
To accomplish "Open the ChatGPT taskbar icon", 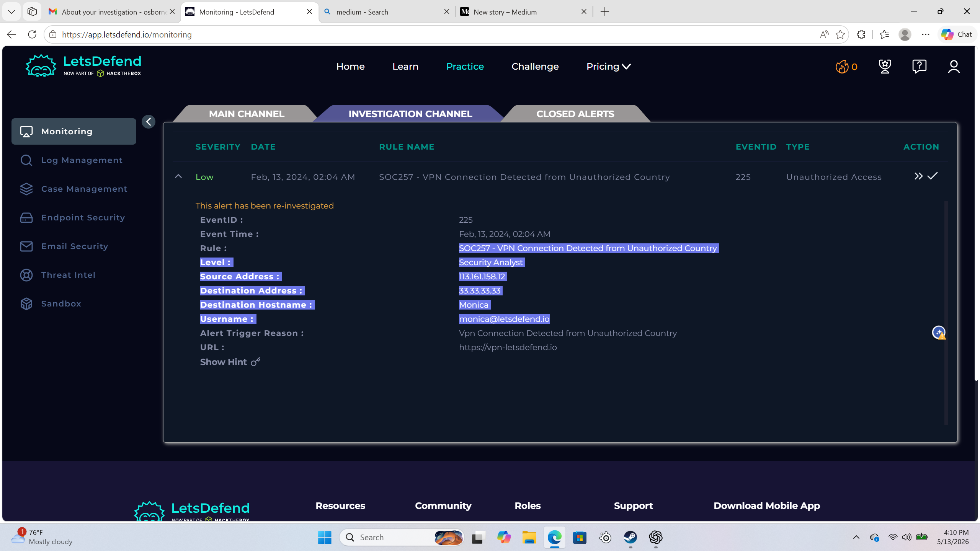I will 655,538.
